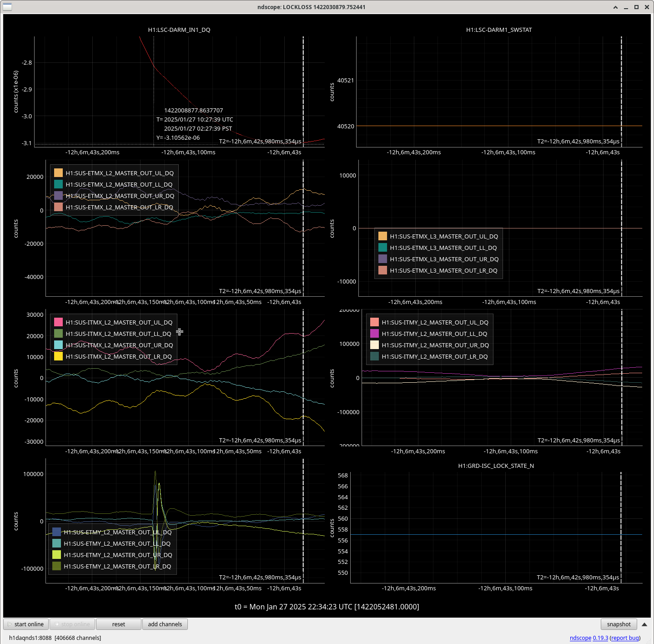Click ndscope version 0.19.3 text

600,638
